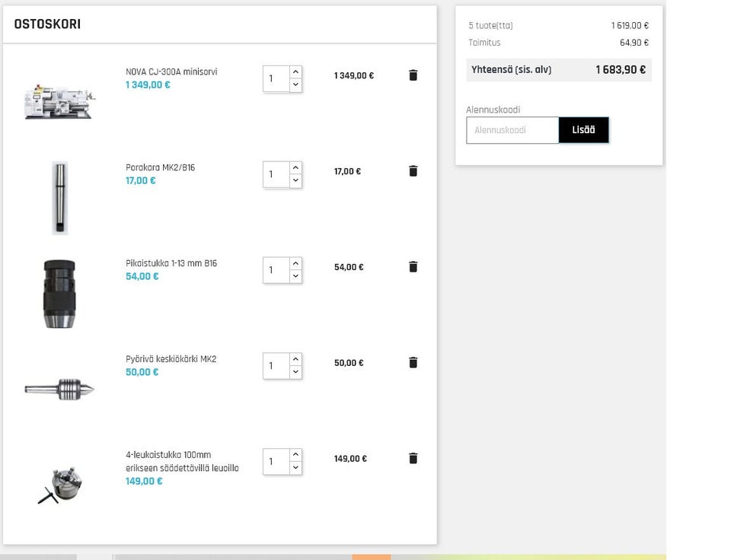Decrease quantity of NOVA CJ-300A minisorvi
Image resolution: width=731 pixels, height=560 pixels.
pyautogui.click(x=295, y=84)
